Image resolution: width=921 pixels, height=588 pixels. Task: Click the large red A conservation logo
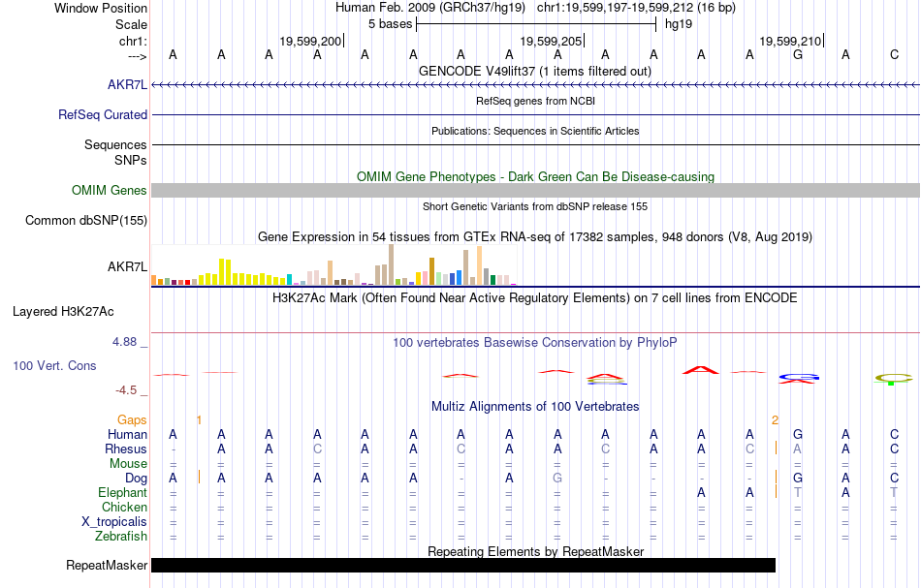pyautogui.click(x=701, y=370)
